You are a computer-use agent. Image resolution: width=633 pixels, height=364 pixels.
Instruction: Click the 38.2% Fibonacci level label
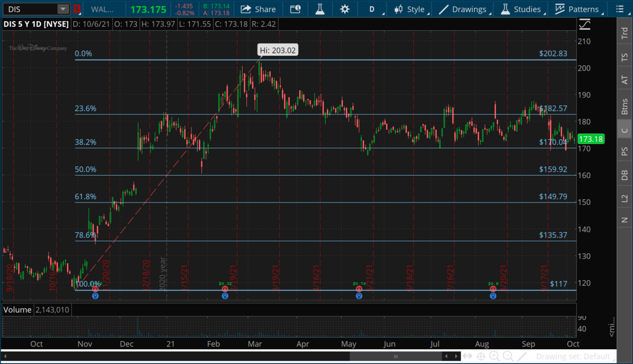(85, 142)
